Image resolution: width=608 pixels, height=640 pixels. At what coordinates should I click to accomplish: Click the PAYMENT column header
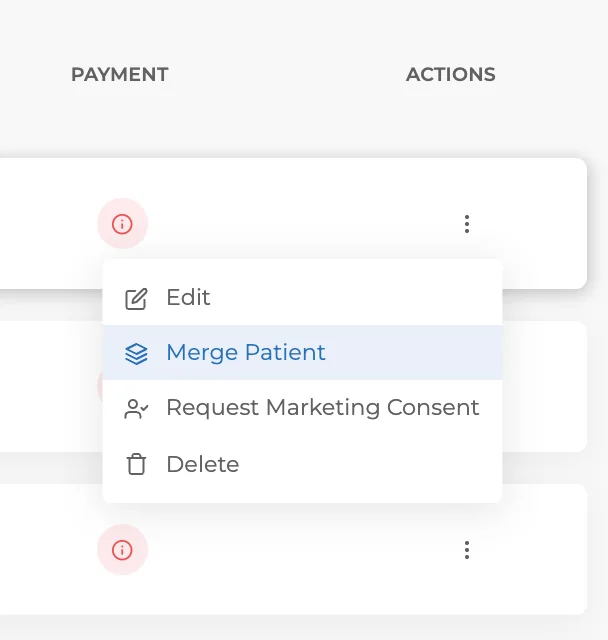coord(120,75)
